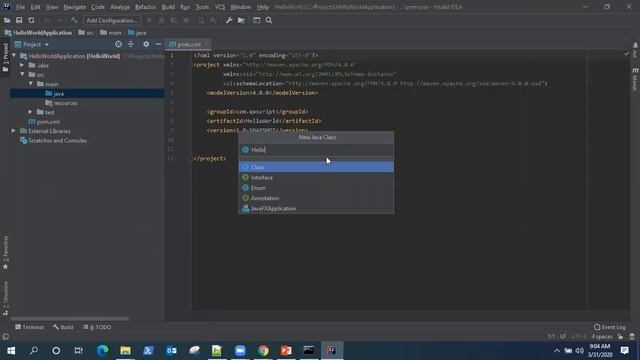Click the Build Project hammer icon
Screen dimensions: 640x360
pos(74,20)
